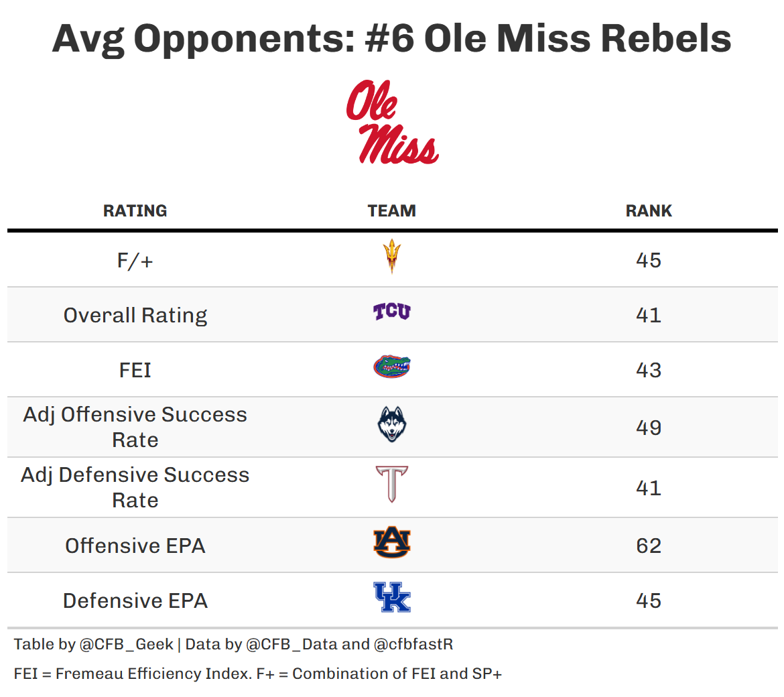This screenshot has width=784, height=697.
Task: Click the UConn Huskies logo
Action: pos(392,425)
